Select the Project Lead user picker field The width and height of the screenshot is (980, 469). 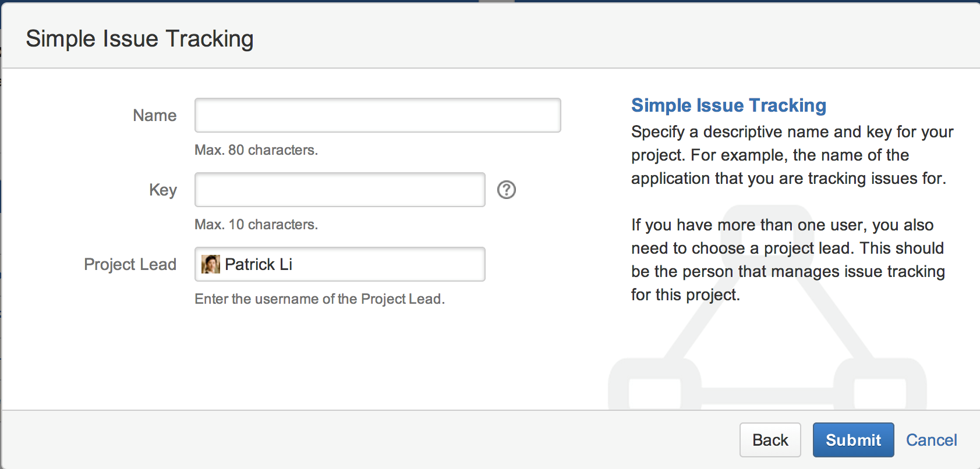click(340, 264)
